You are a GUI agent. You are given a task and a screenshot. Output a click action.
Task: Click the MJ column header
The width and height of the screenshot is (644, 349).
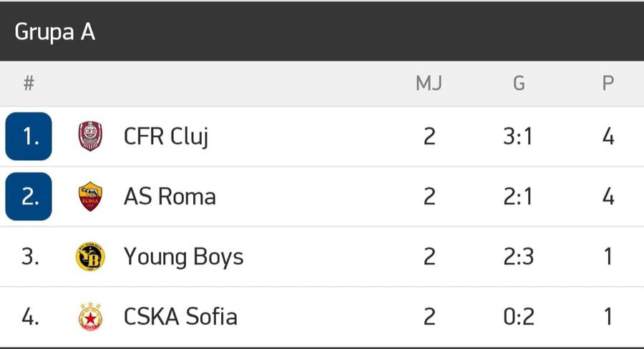(x=429, y=84)
